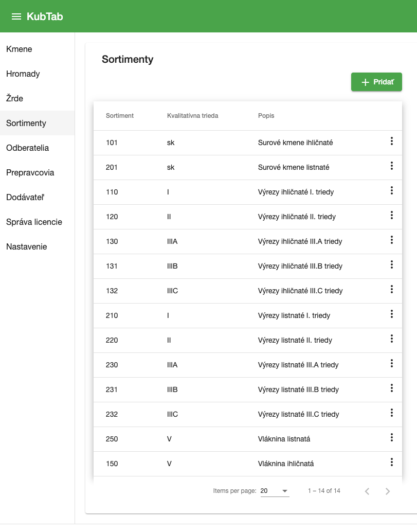Navigate to Kmene section
417x532 pixels.
tap(19, 49)
